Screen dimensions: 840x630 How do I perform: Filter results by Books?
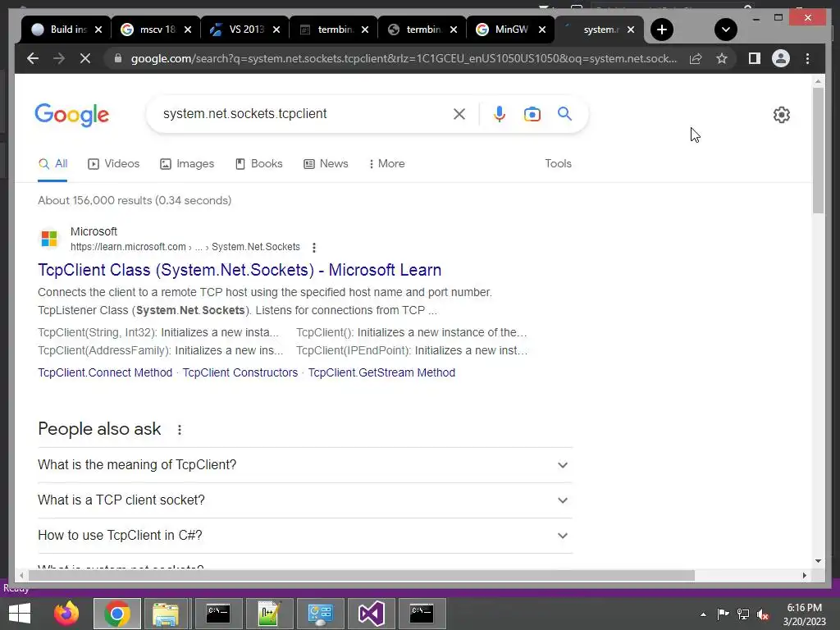(x=258, y=164)
